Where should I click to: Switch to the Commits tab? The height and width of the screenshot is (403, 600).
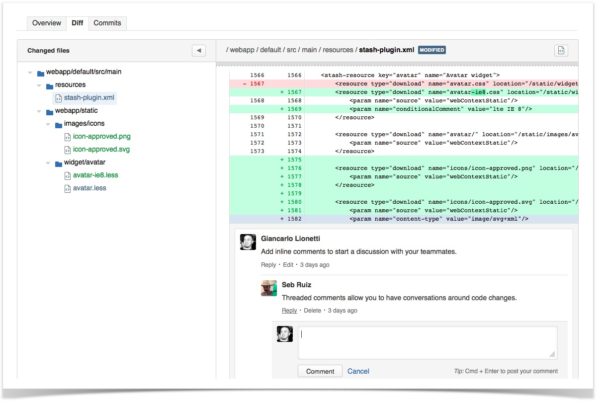click(107, 22)
